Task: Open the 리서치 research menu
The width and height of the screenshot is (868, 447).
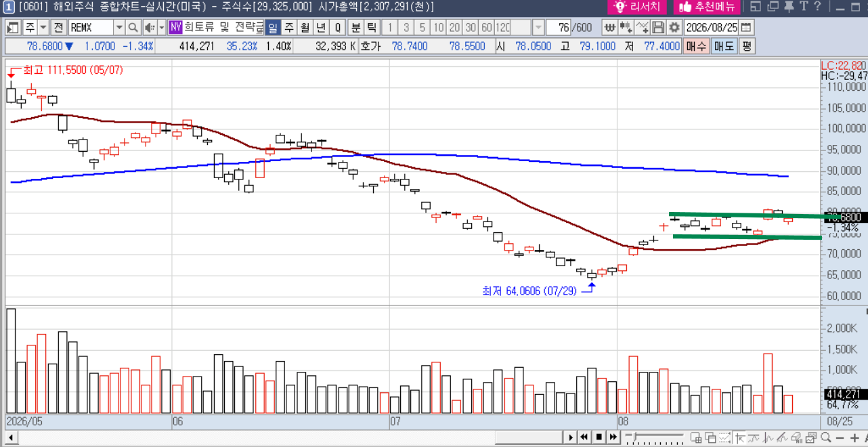Action: tap(638, 7)
